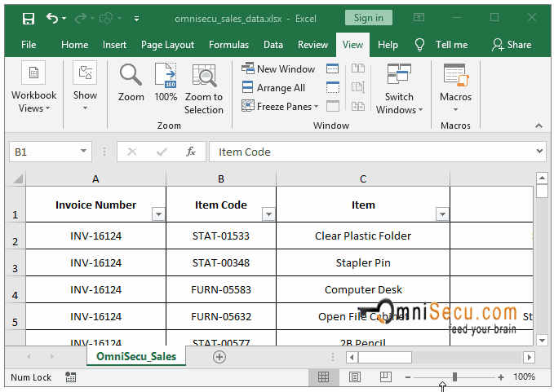The height and width of the screenshot is (392, 554).
Task: Open the Macros dropdown
Action: pos(455,88)
